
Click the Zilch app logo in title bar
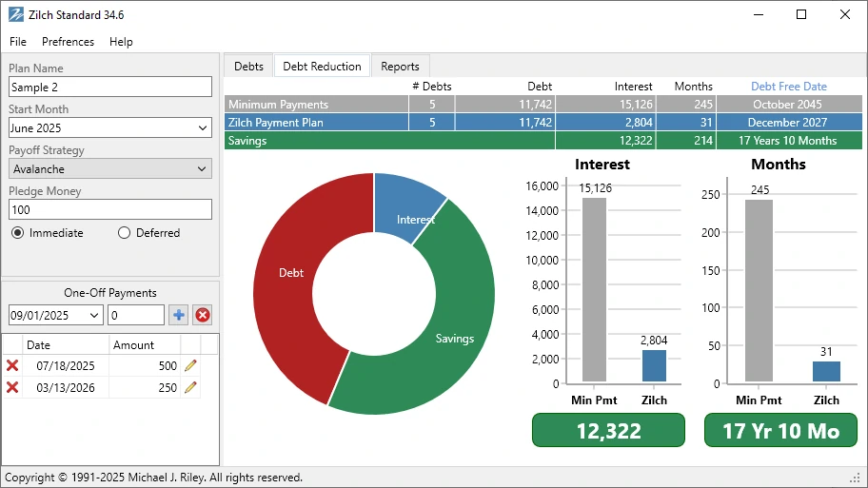(15, 15)
